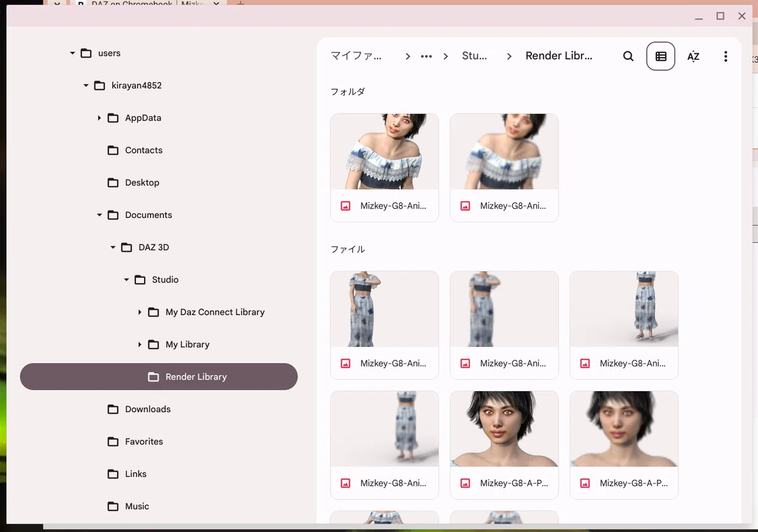Select the blurred off-shoulder portrait thumbnail under フォルダ
Screen dimensions: 758x532
click(x=504, y=152)
